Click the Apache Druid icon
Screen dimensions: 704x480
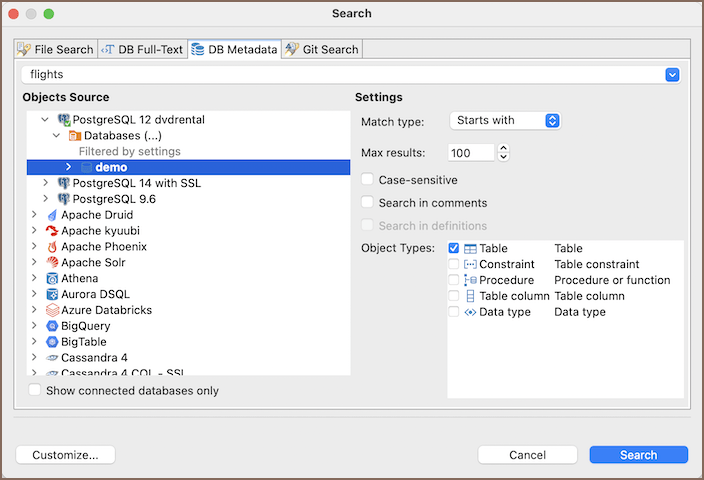click(53, 215)
